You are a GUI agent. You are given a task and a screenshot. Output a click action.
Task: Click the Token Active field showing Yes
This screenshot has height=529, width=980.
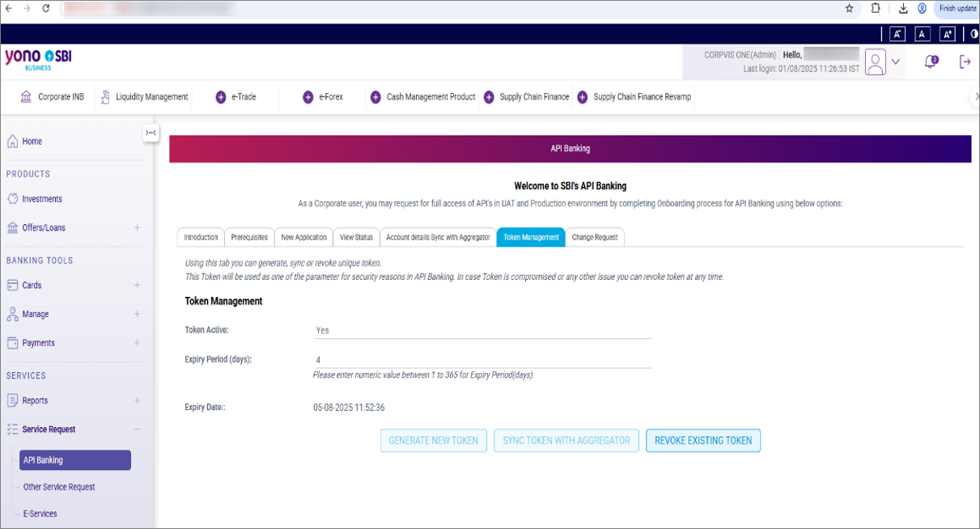point(482,330)
